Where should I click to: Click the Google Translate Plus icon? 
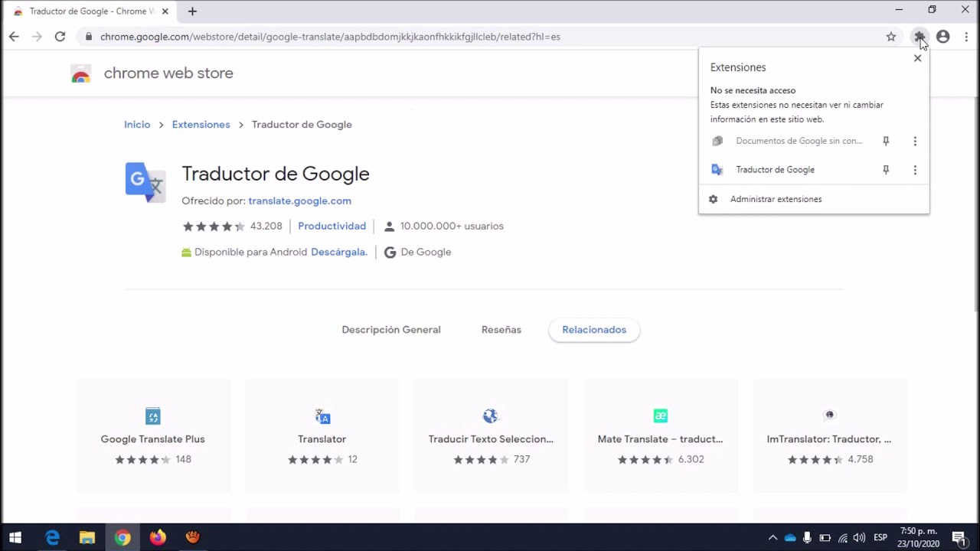click(153, 416)
